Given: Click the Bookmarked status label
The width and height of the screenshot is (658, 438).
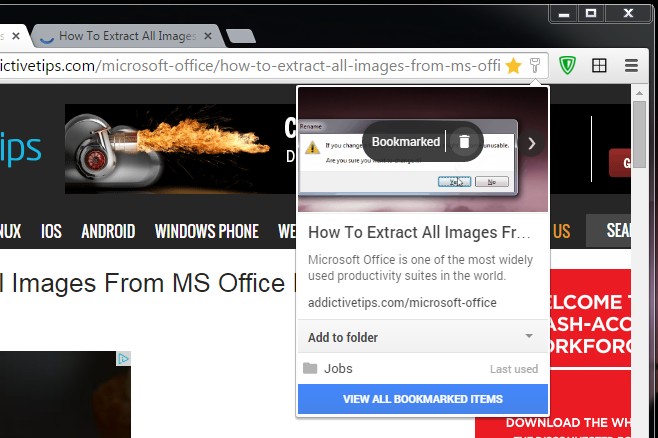Looking at the screenshot, I should tap(406, 142).
